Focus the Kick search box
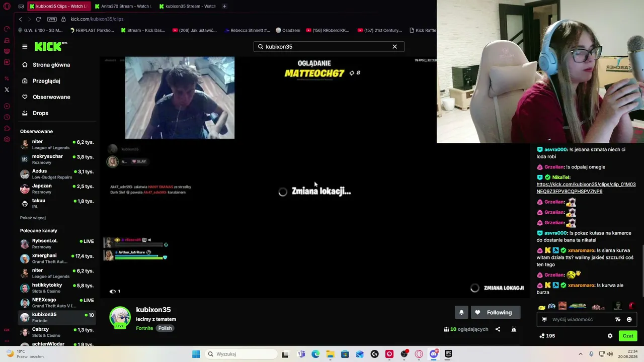Image resolution: width=644 pixels, height=362 pixels. (329, 46)
